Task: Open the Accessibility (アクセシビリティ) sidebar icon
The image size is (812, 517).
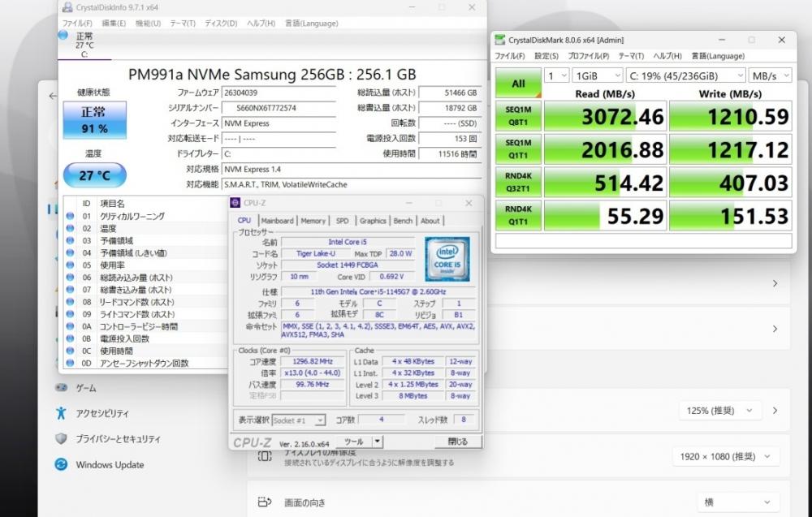Action: [x=61, y=413]
